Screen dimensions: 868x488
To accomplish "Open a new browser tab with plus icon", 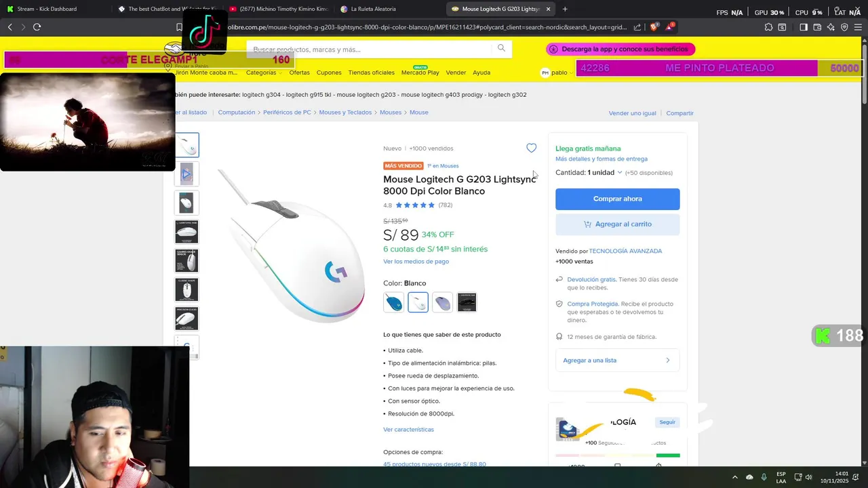I will pos(565,9).
